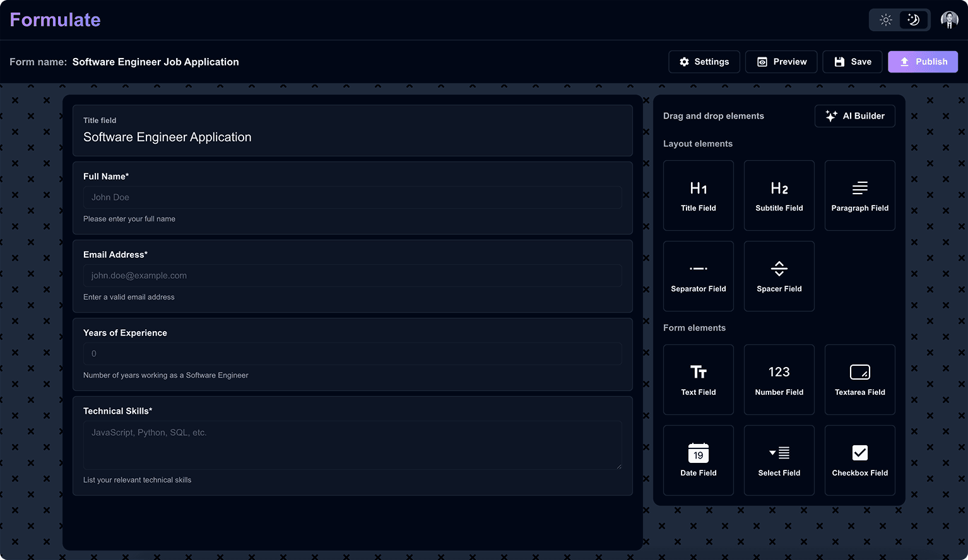Screen dimensions: 968x560
Task: Add a Checkbox Field element
Action: click(859, 460)
